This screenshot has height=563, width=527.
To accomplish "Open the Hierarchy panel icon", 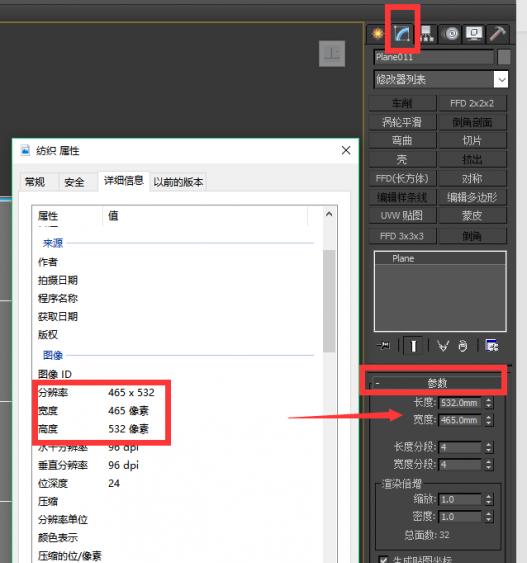I will (426, 34).
